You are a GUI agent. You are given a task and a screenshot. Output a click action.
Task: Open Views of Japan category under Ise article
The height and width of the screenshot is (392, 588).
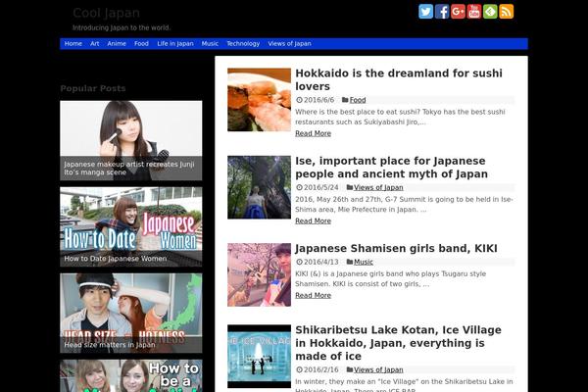378,187
